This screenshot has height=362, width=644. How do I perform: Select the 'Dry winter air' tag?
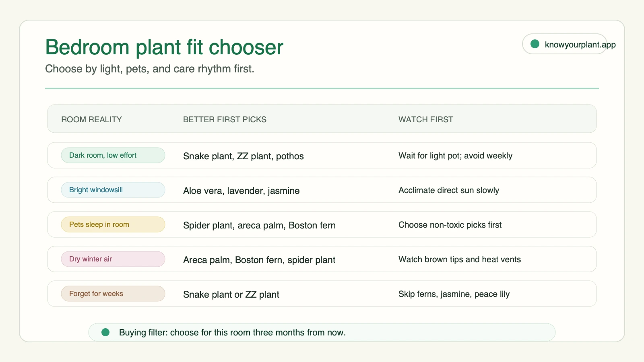113,259
